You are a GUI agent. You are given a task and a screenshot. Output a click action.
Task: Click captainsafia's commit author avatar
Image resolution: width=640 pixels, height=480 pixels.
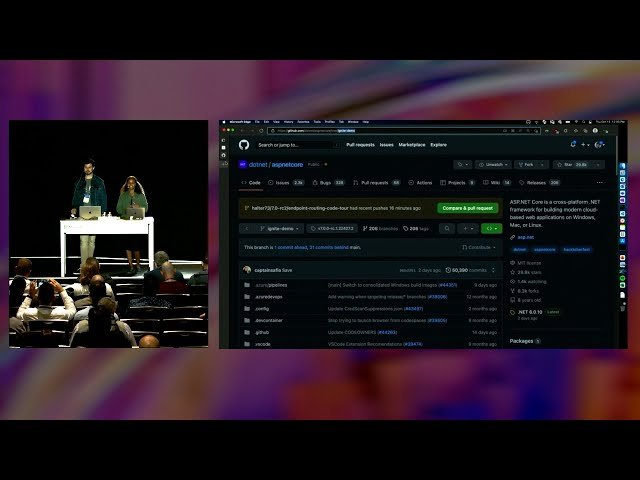[x=247, y=269]
